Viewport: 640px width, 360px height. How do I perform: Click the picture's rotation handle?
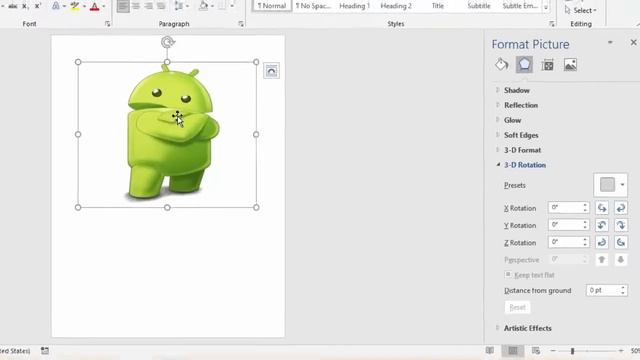pyautogui.click(x=167, y=42)
